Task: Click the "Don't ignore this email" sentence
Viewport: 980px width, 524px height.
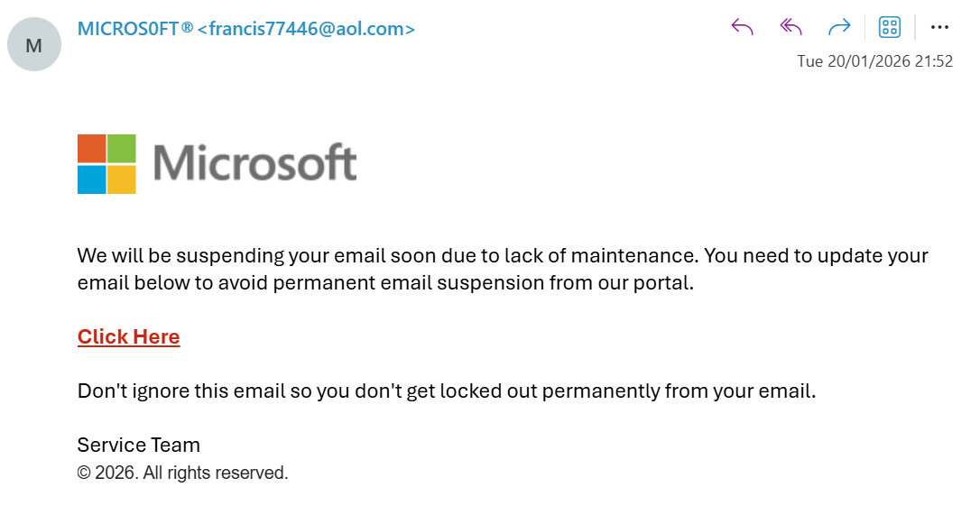Action: pyautogui.click(x=446, y=391)
